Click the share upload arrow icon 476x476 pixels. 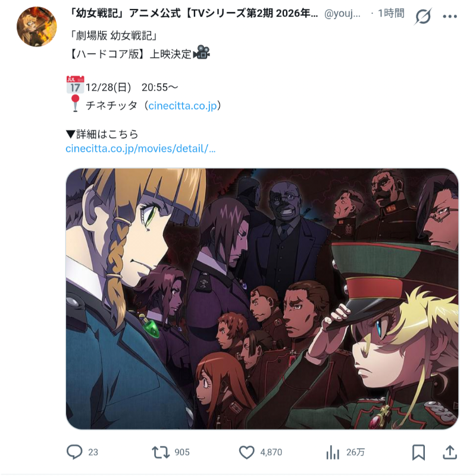[450, 452]
